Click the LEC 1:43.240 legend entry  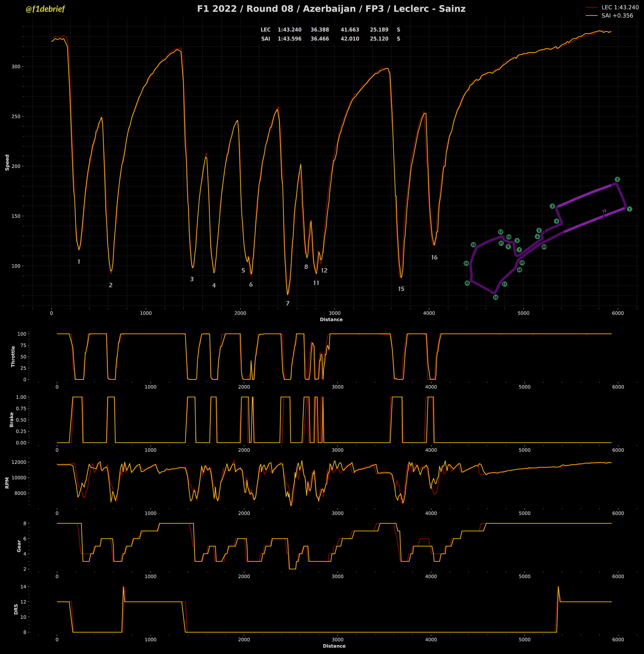point(620,7)
